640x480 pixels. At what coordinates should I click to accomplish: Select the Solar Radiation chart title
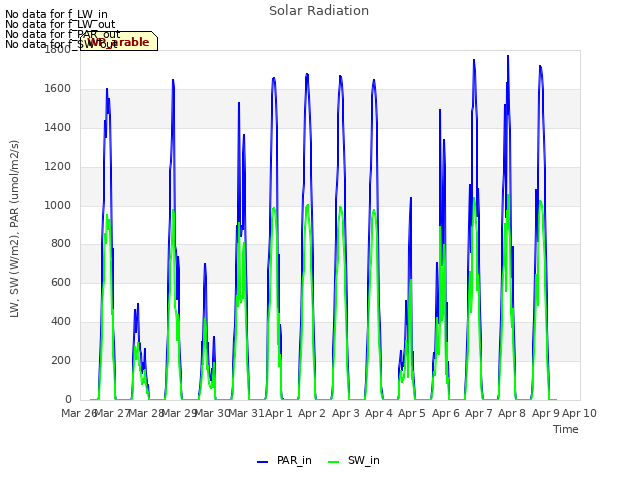coord(319,11)
